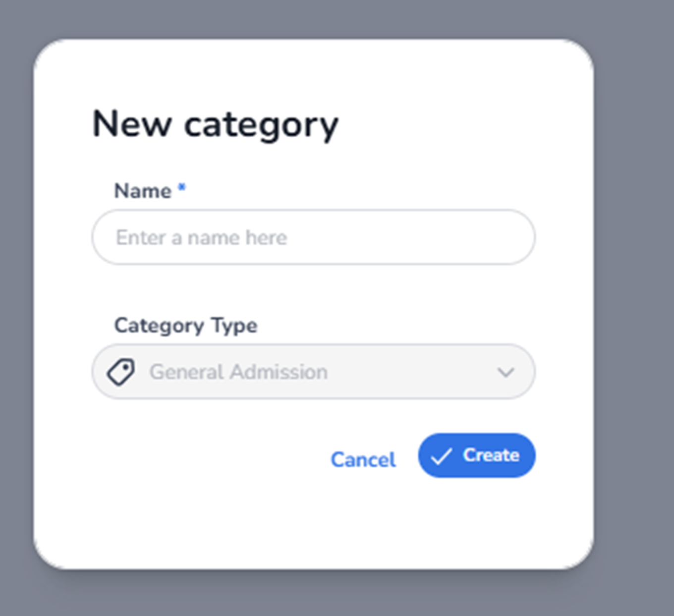Screen dimensions: 674x616
Task: Click the price tag symbol beside General Admission
Action: click(121, 372)
